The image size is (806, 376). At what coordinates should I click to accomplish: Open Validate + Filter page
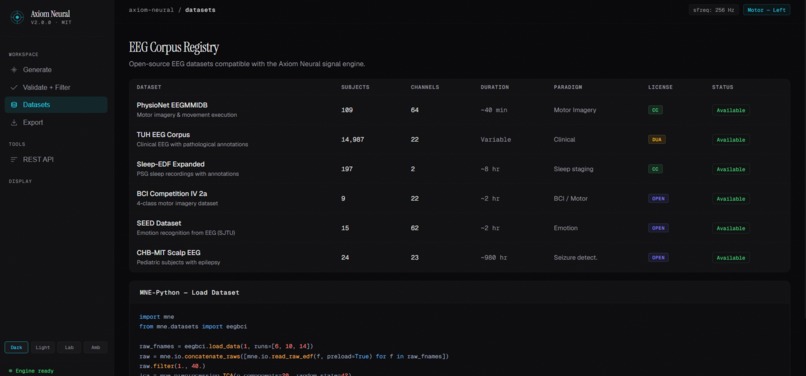56,87
